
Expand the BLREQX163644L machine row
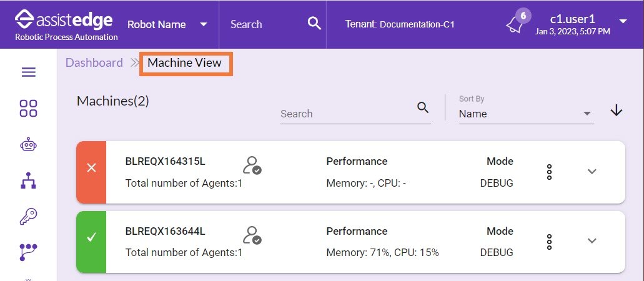click(592, 241)
